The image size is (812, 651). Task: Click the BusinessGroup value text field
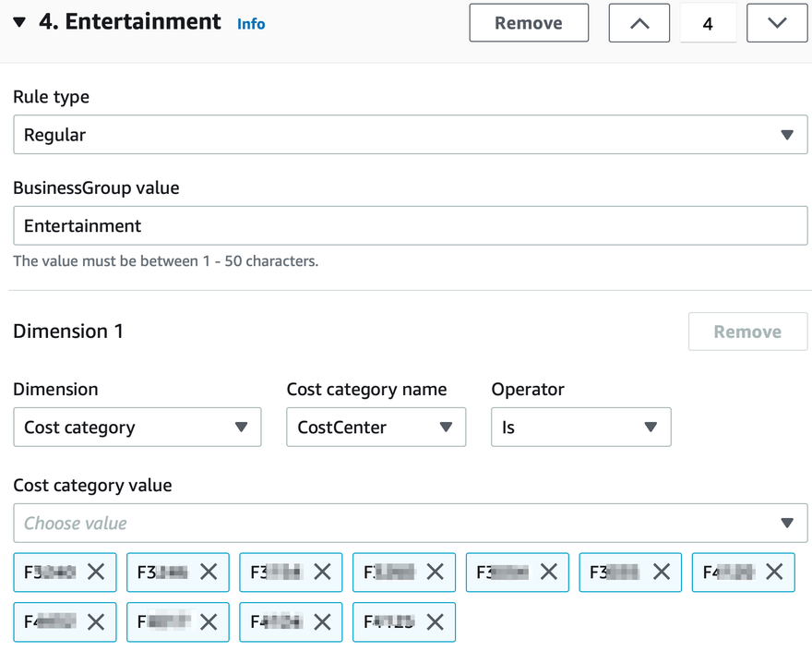410,225
